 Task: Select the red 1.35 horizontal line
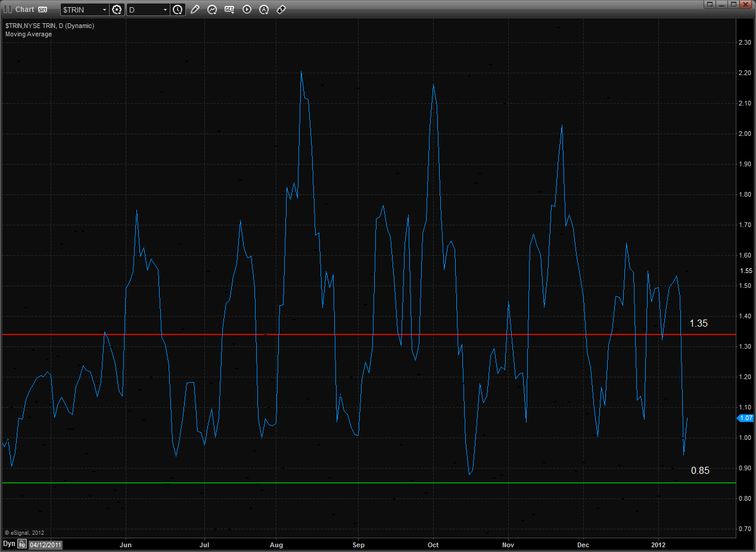[368, 334]
